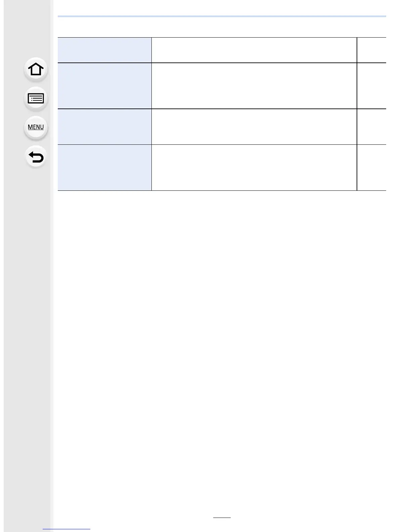Select the third blue-shaded table cell
Viewport: 411px width, 532px height.
(104, 127)
